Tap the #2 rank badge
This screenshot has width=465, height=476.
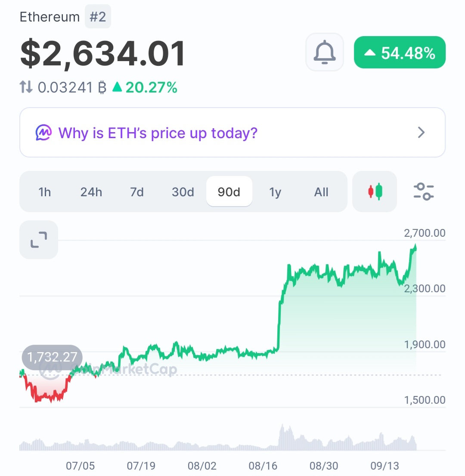(98, 17)
